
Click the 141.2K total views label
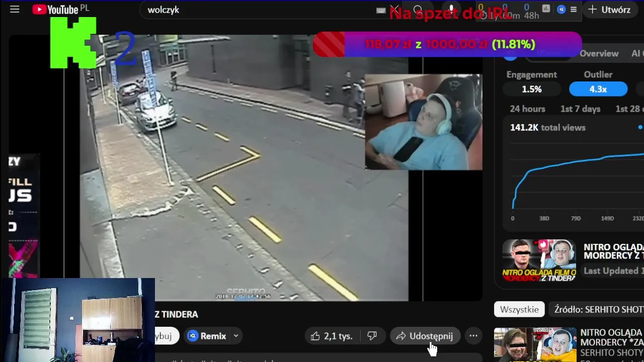point(547,127)
